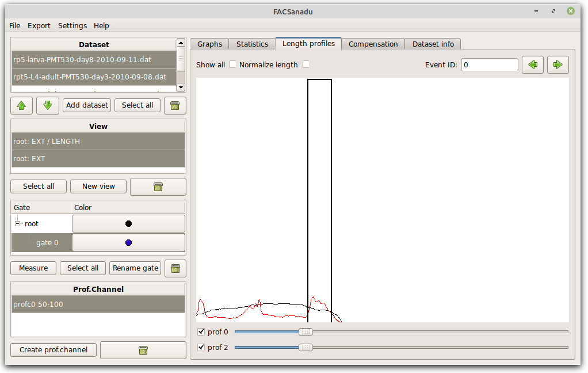588x373 pixels.
Task: Select profc0 50-100 prof.channel
Action: coord(98,305)
